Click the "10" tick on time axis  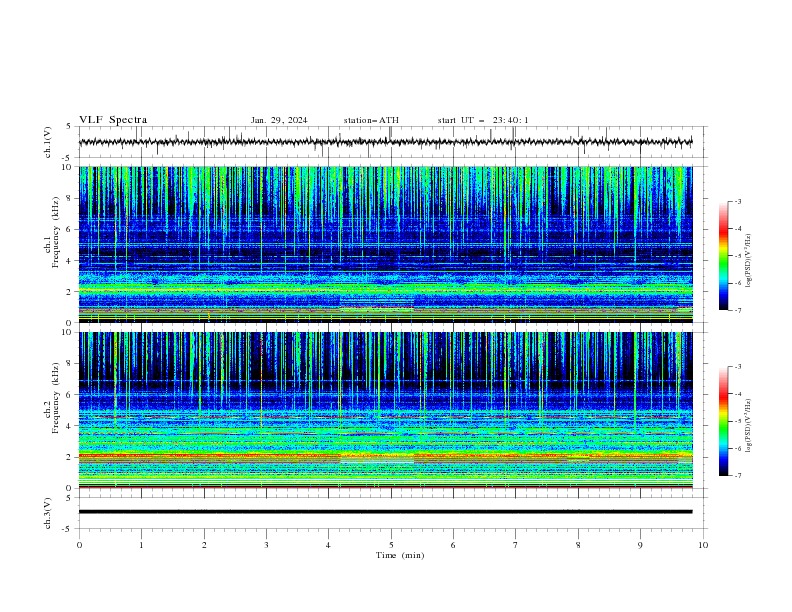[703, 545]
